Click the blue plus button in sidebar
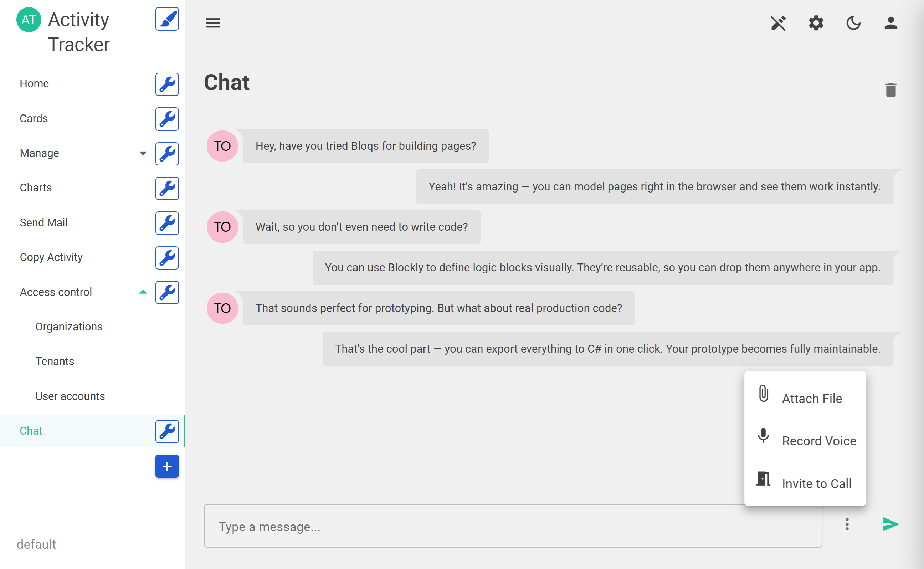This screenshot has height=569, width=924. pos(167,466)
